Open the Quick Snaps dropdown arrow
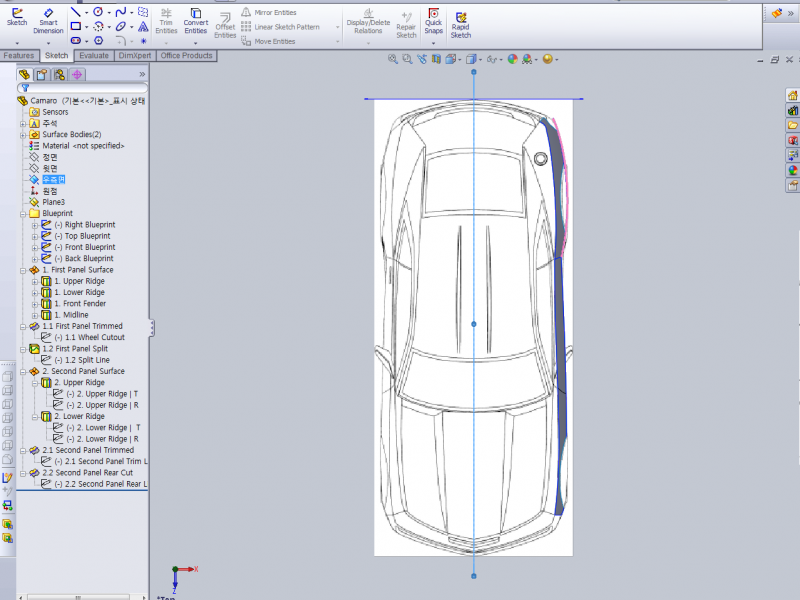This screenshot has height=600, width=800. click(433, 44)
